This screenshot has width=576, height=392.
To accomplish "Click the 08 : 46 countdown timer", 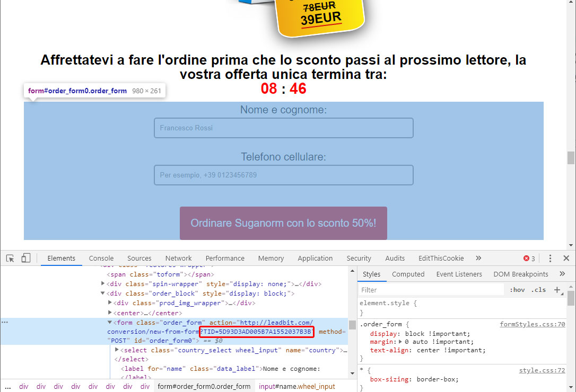I will [283, 88].
